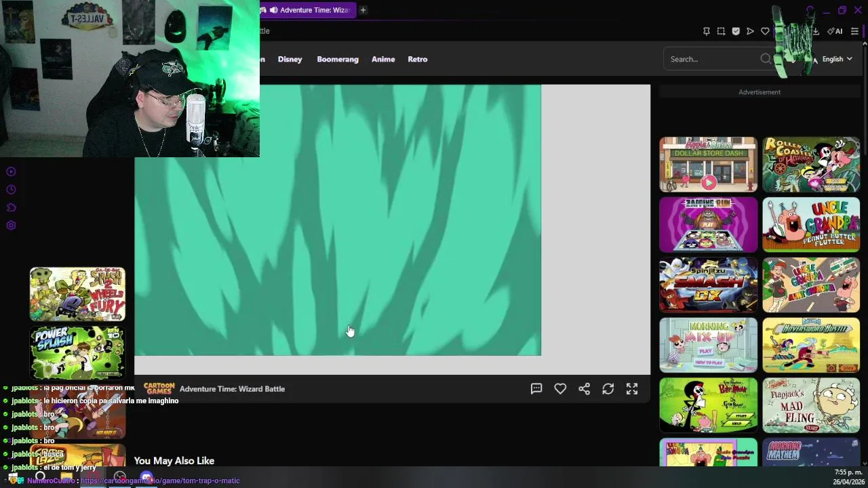
Task: Open the Disney category
Action: [x=290, y=59]
